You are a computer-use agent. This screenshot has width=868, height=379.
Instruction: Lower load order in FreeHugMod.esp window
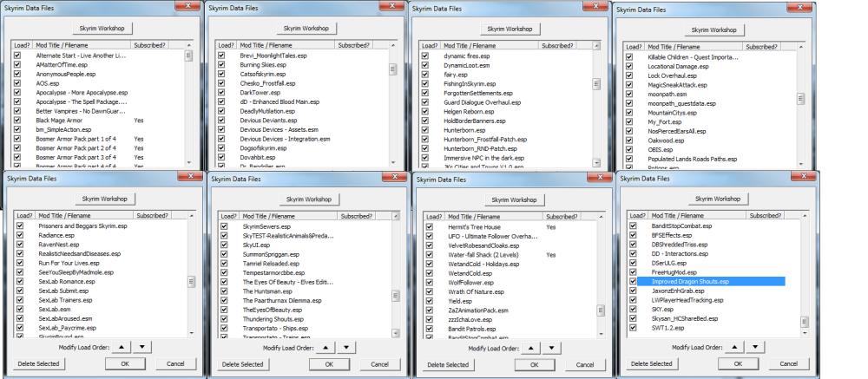[x=755, y=348]
